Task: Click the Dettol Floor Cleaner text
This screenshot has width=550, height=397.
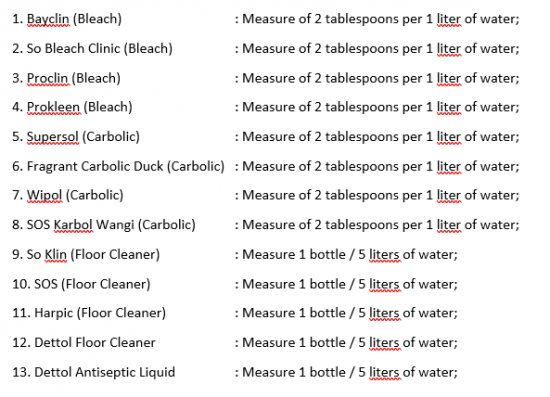Action: click(x=83, y=343)
